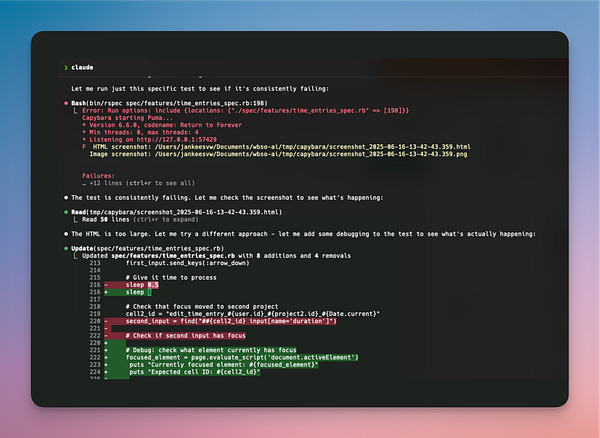
Task: Click removed '# Check if second input has focus'
Action: [x=175, y=335]
